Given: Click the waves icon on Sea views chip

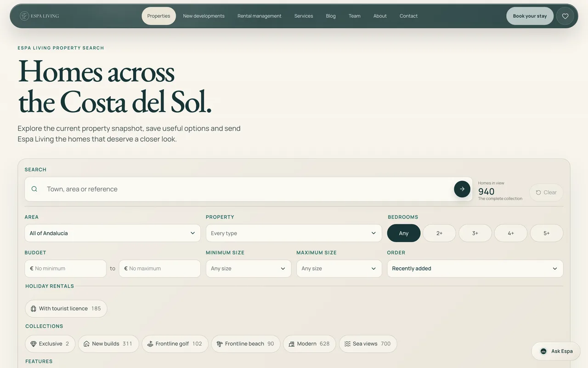Looking at the screenshot, I should point(348,344).
